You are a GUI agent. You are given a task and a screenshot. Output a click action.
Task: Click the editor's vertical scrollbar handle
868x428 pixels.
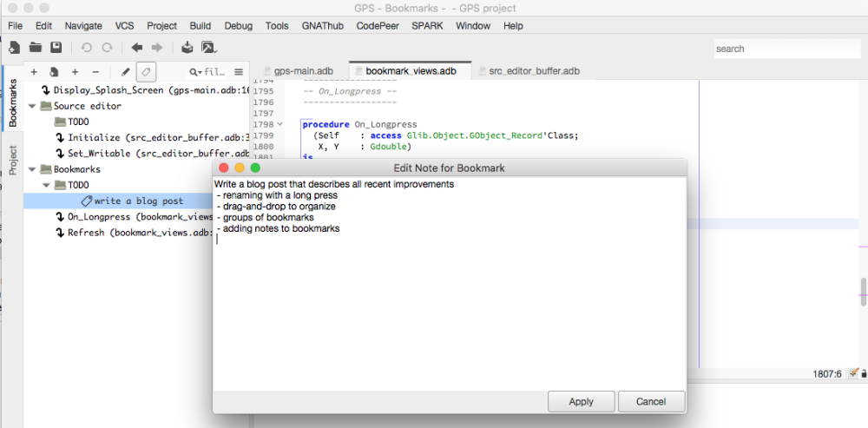coord(863,291)
